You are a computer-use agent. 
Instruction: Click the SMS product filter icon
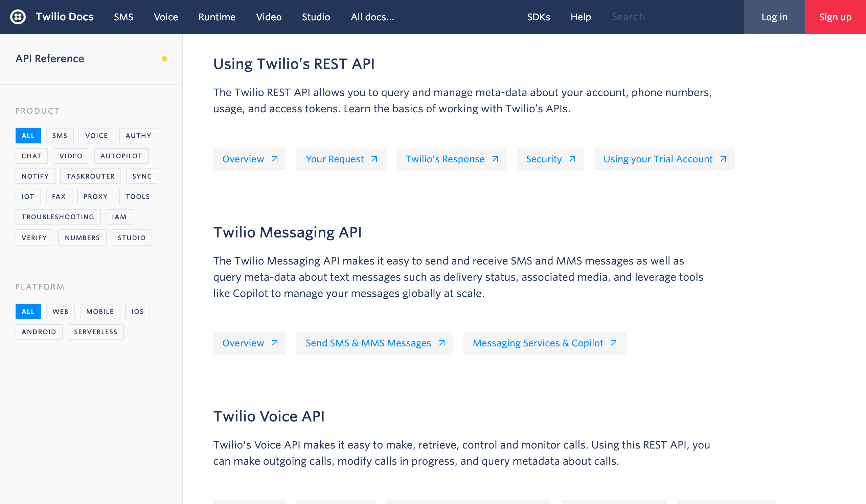pyautogui.click(x=60, y=136)
